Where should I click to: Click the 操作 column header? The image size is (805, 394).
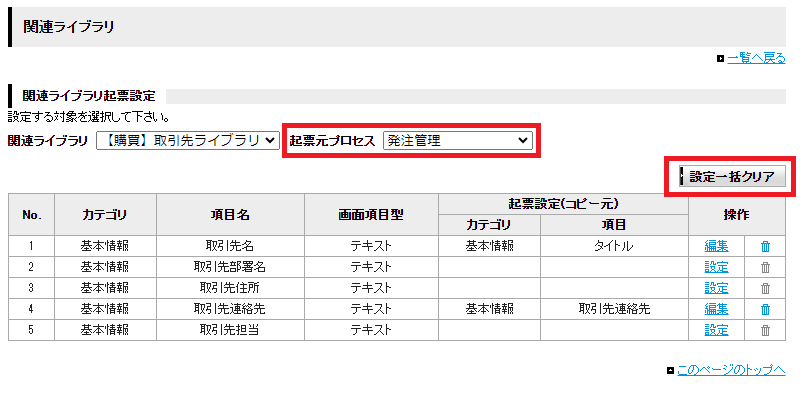[737, 215]
